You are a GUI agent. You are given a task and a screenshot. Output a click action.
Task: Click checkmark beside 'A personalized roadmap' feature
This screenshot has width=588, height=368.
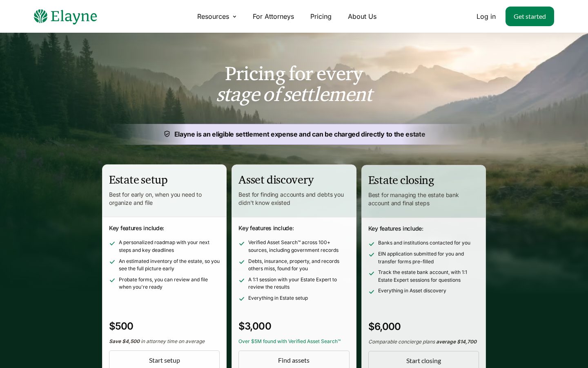(x=112, y=243)
